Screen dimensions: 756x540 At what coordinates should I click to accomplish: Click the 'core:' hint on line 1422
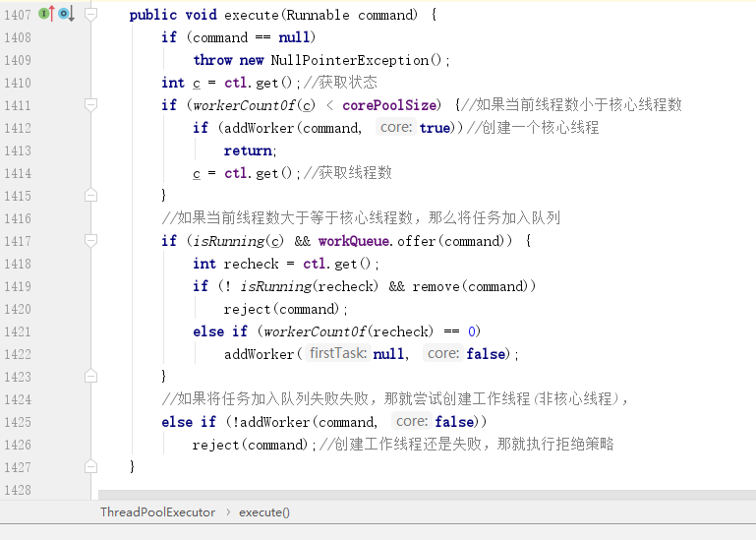[x=443, y=353]
